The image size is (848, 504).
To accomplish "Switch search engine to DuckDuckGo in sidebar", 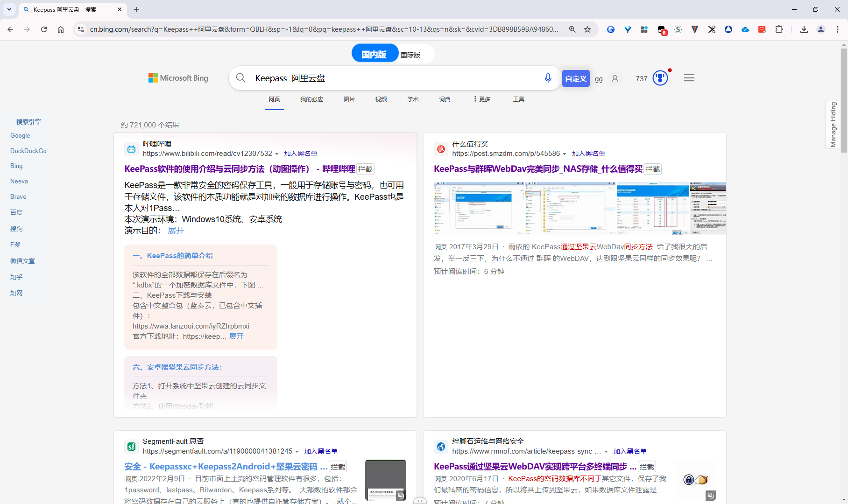I will [x=28, y=151].
